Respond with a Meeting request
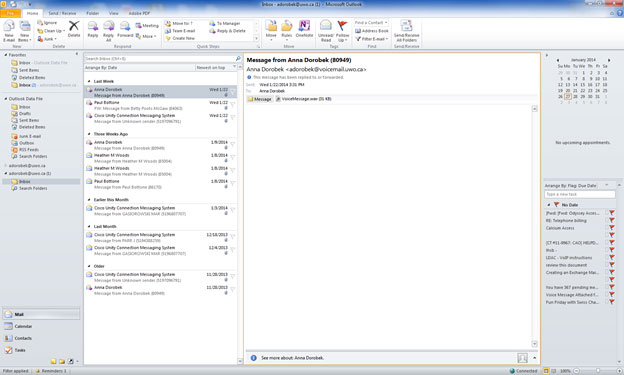This screenshot has height=375, width=624. pyautogui.click(x=147, y=25)
